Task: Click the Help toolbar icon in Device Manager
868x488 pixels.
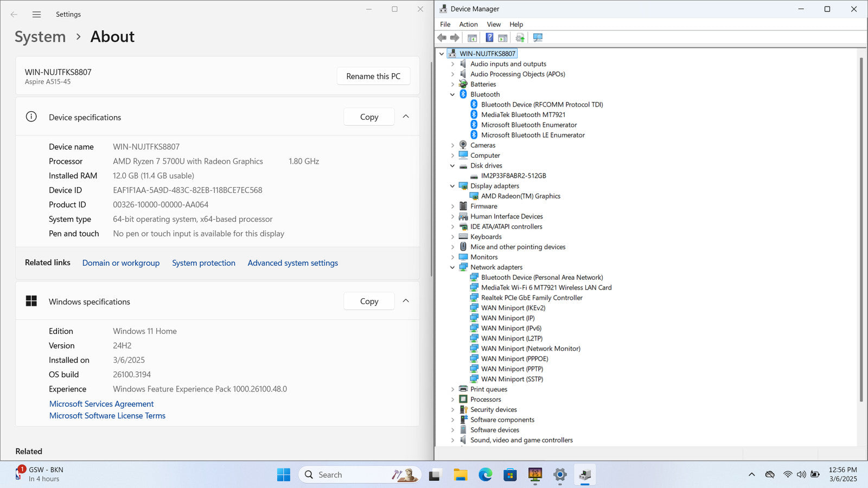Action: point(489,37)
